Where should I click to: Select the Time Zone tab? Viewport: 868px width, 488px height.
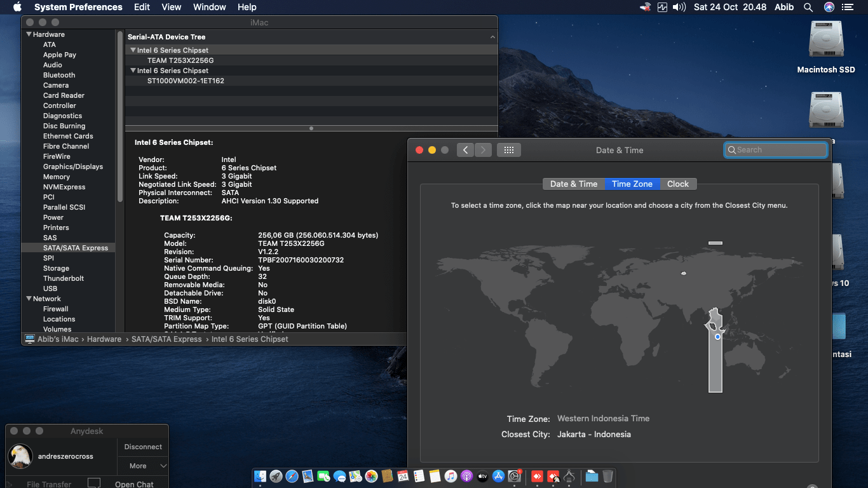pyautogui.click(x=632, y=184)
